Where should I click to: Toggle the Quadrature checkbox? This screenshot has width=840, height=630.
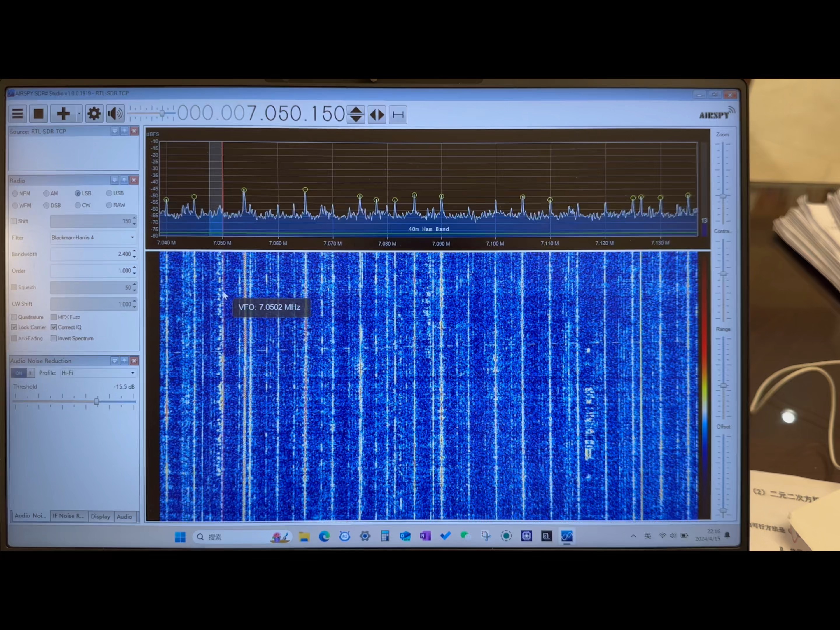tap(14, 317)
